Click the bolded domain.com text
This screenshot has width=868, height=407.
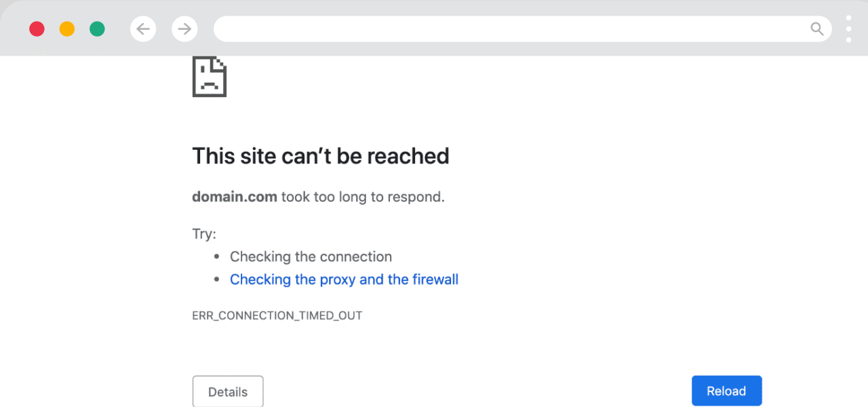pyautogui.click(x=234, y=197)
